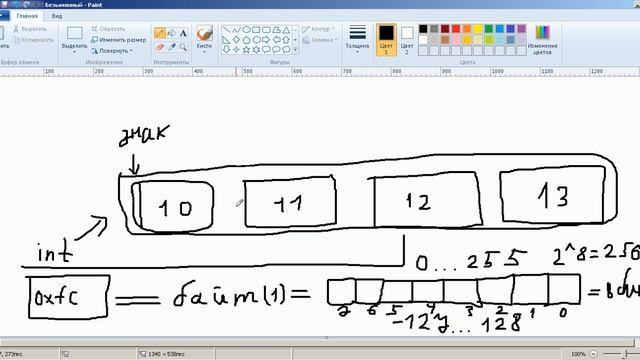Select the Eraser tool
The width and height of the screenshot is (640, 360).
pyautogui.click(x=160, y=47)
